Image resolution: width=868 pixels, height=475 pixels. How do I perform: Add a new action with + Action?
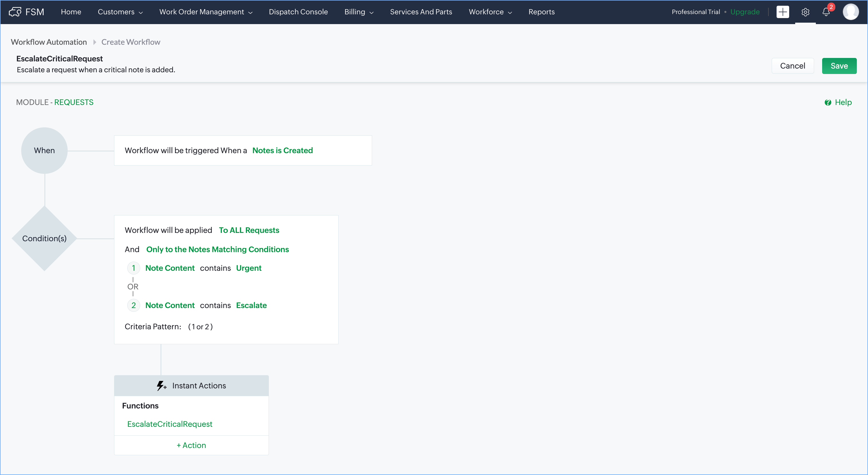[x=191, y=445]
